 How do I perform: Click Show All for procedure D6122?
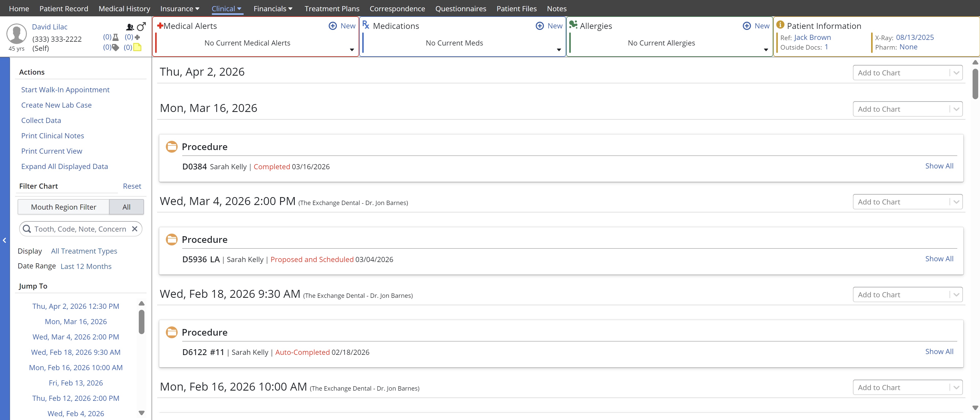939,351
